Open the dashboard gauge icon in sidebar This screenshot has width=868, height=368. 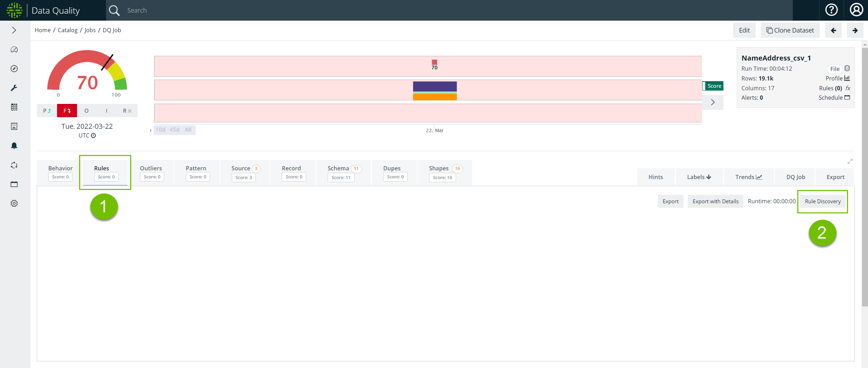pyautogui.click(x=14, y=50)
